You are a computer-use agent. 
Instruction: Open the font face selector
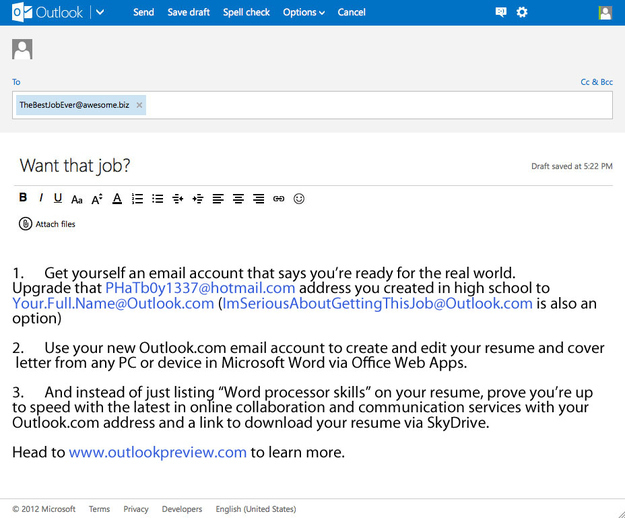(77, 199)
